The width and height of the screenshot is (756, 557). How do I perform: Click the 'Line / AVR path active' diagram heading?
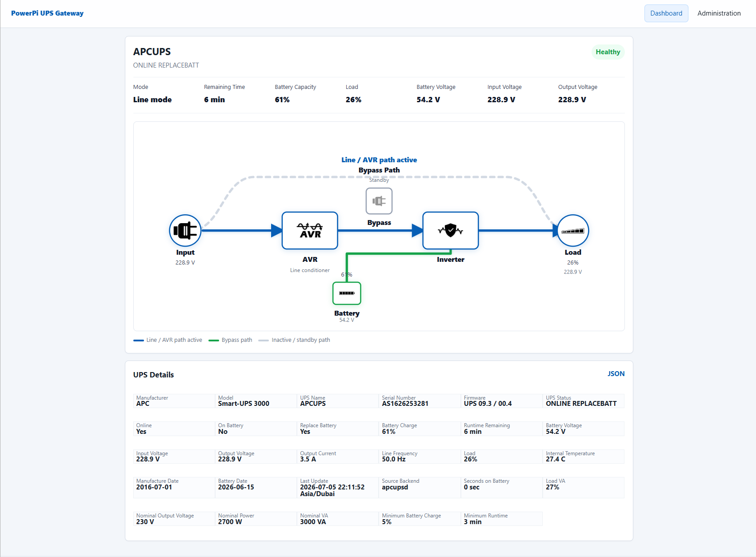coord(379,160)
